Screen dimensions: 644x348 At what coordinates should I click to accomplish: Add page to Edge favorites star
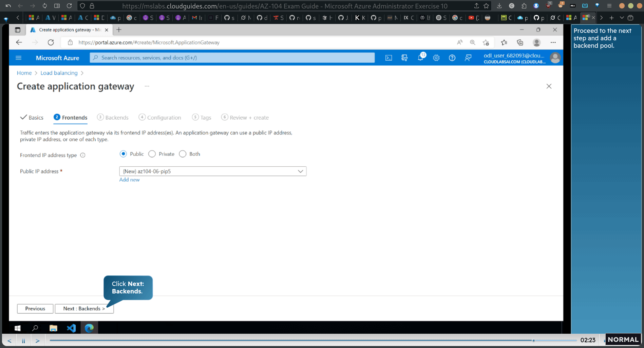486,42
